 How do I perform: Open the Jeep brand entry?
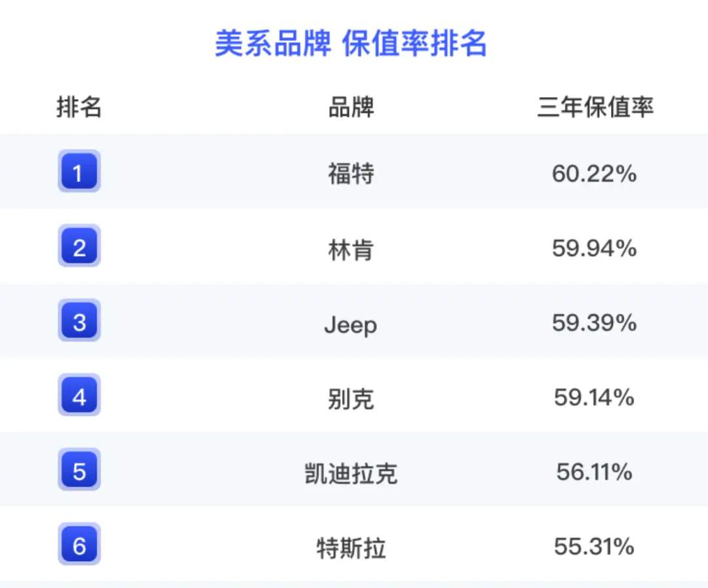click(x=351, y=325)
